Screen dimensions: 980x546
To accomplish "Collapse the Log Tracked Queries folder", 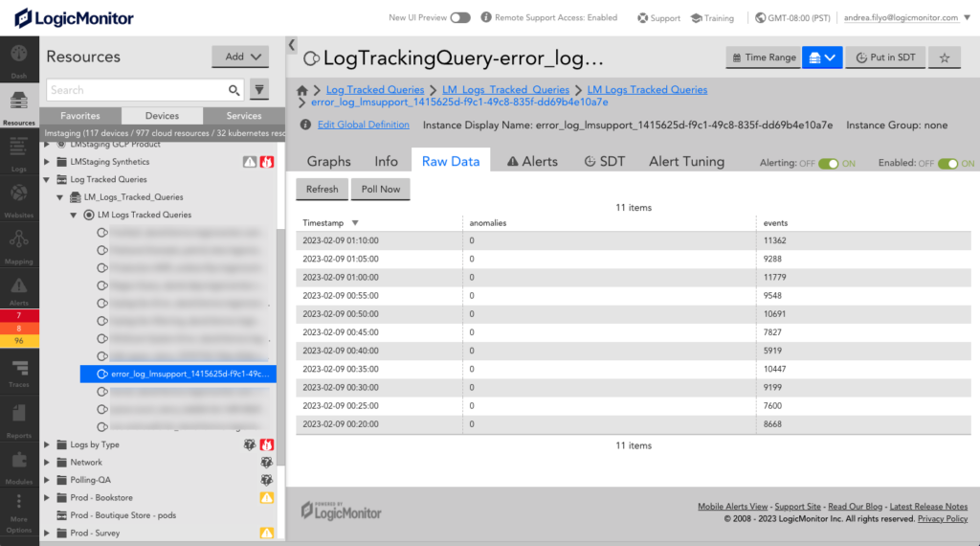I will [x=47, y=179].
